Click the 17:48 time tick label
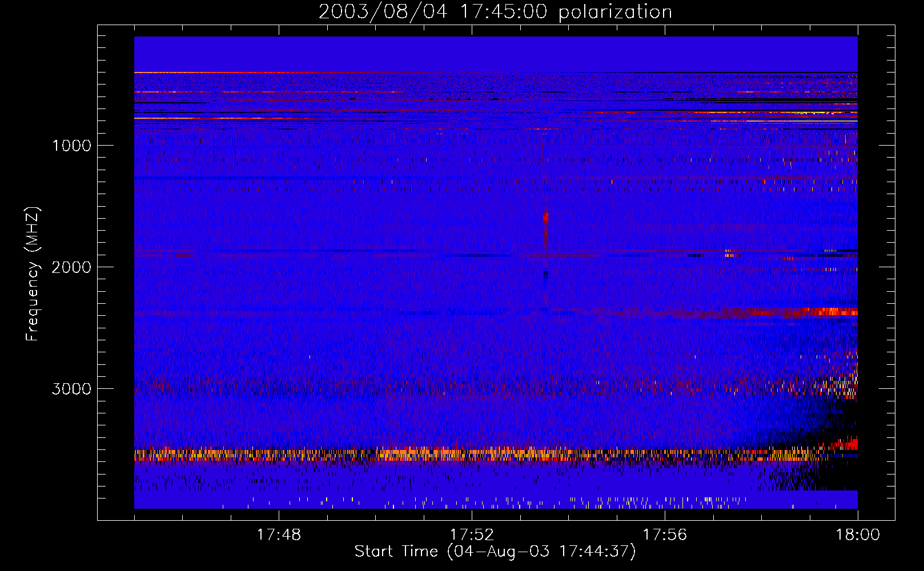 pyautogui.click(x=279, y=535)
